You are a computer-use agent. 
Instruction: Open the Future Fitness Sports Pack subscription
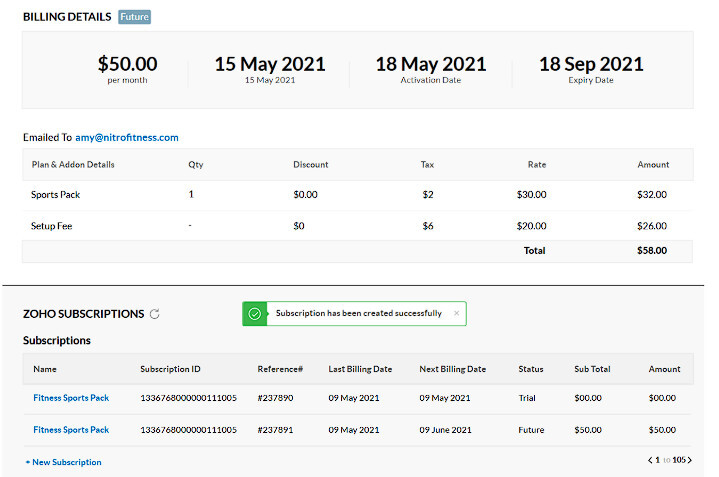71,430
